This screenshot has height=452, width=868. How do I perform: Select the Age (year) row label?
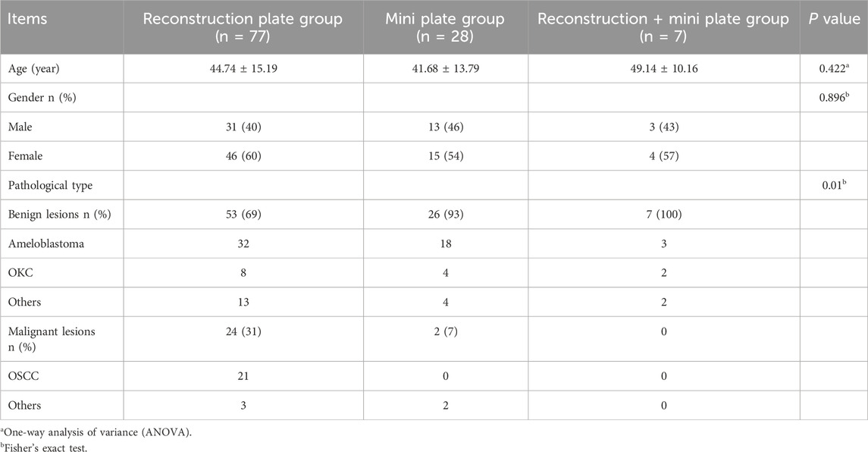[33, 68]
